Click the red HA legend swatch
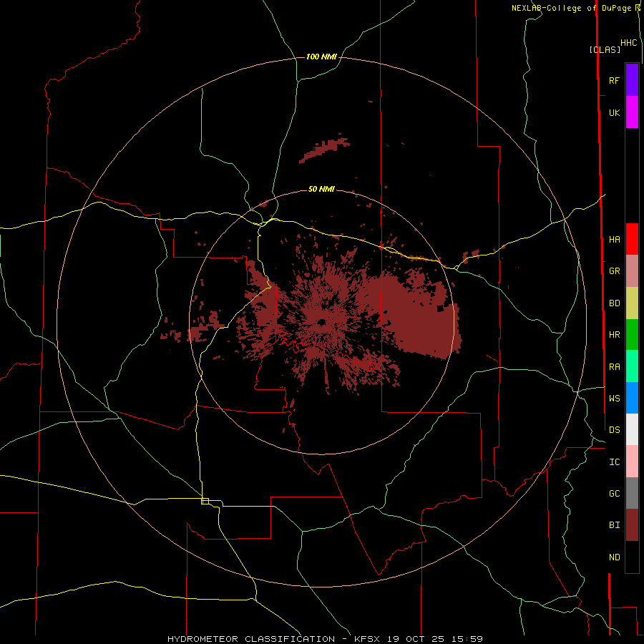The height and width of the screenshot is (644, 644). point(632,239)
